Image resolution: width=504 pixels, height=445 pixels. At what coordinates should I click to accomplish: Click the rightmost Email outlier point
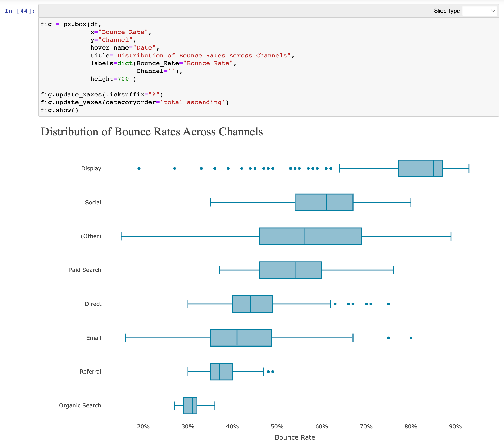tap(411, 338)
